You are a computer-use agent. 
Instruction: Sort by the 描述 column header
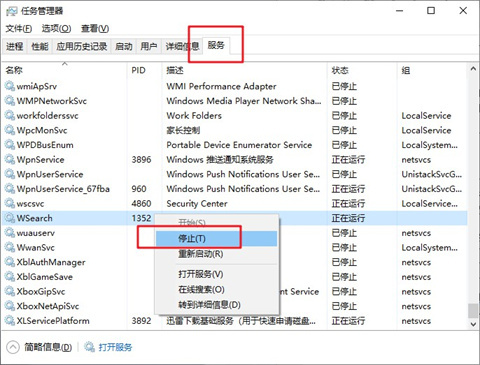(x=245, y=70)
